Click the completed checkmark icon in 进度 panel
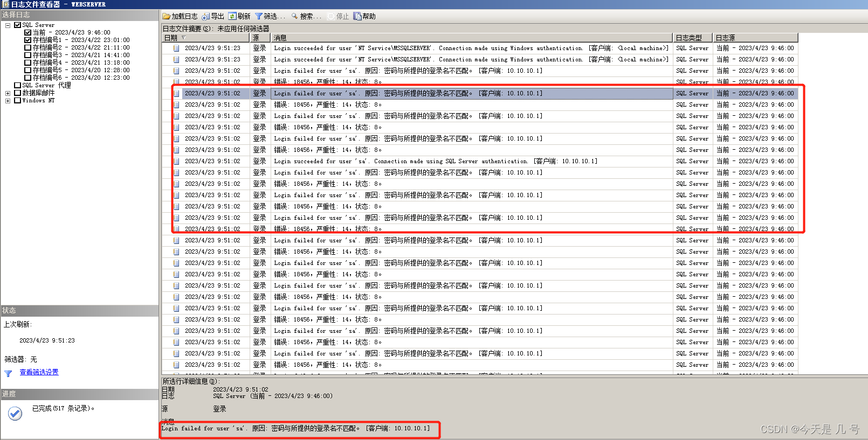Image resolution: width=868 pixels, height=440 pixels. [x=15, y=413]
